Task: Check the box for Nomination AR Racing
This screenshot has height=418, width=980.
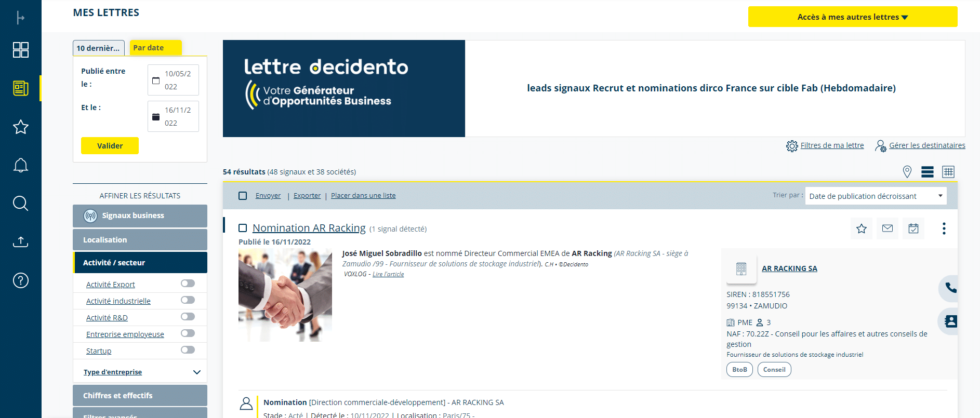Action: 243,228
